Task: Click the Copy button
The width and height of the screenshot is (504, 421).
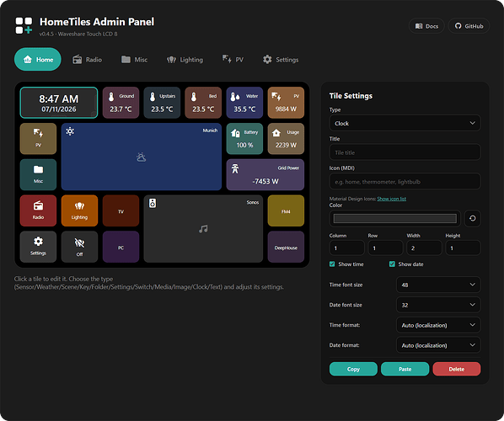Action: click(353, 369)
